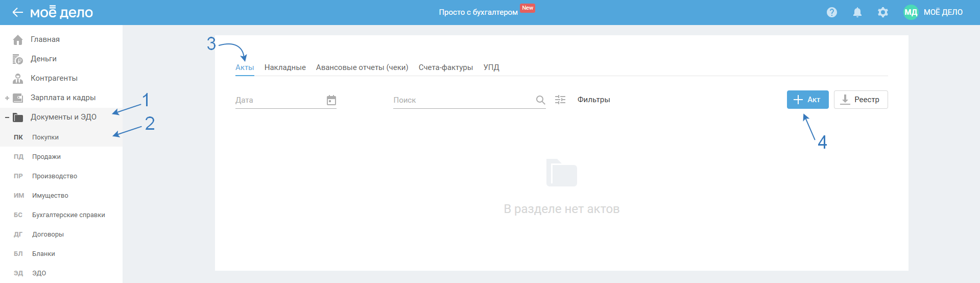Collapse the Документы и ЭДО section
This screenshot has width=980, height=283.
point(7,117)
